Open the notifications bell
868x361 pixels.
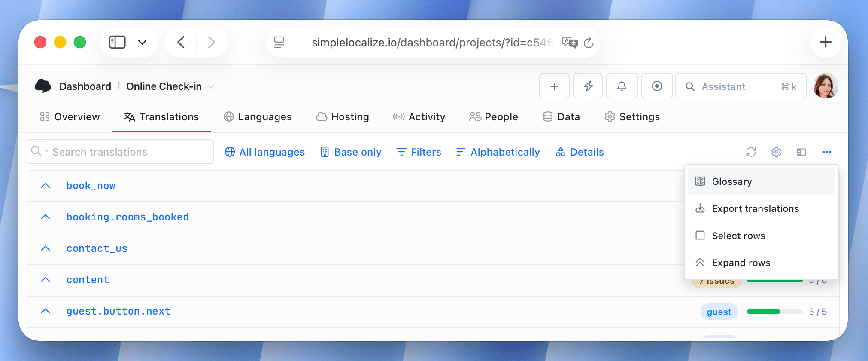(622, 86)
